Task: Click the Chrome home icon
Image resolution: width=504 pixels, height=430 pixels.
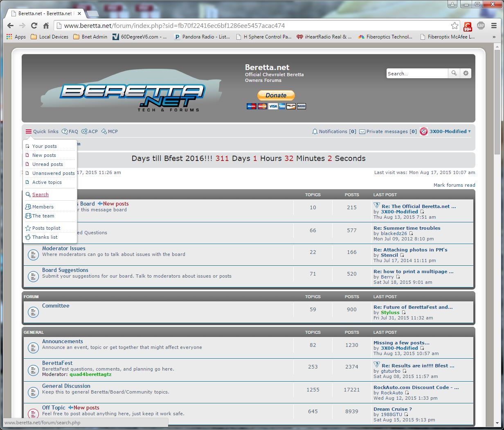Action: tap(46, 25)
